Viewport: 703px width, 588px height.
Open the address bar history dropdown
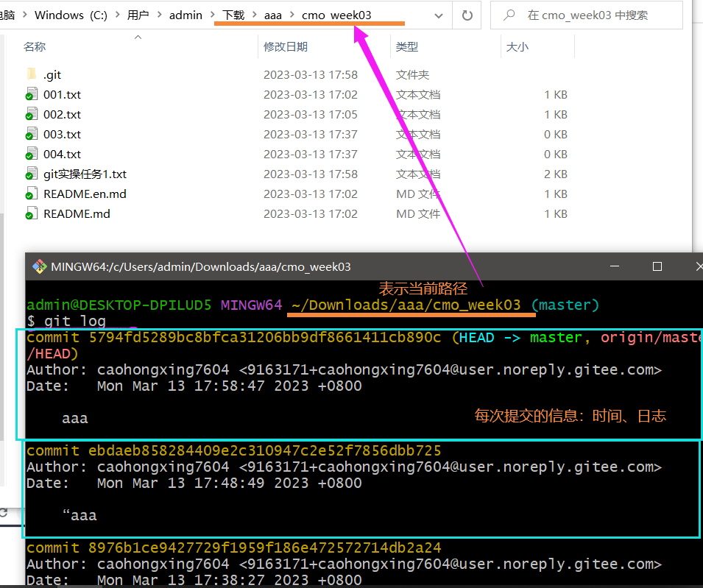point(439,15)
